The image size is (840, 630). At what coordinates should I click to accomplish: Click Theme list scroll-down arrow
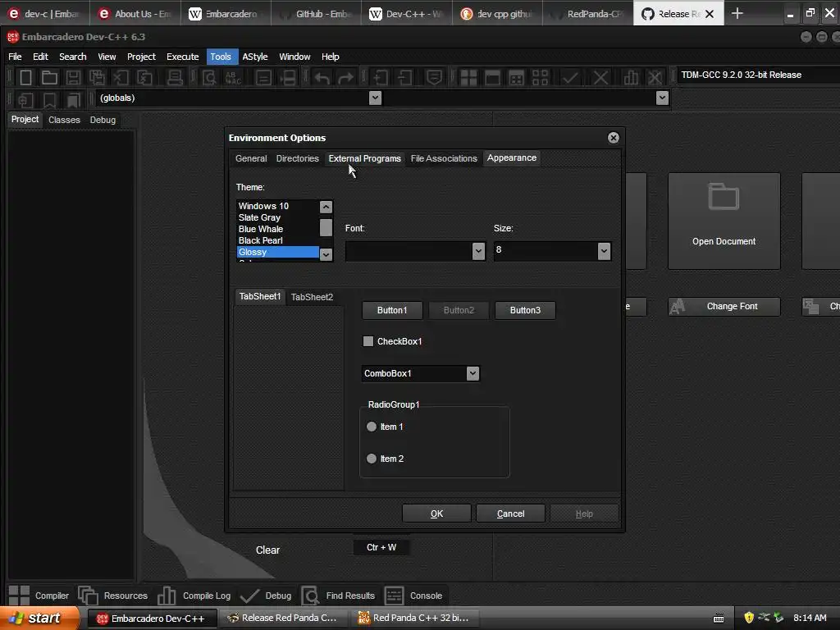pos(326,254)
